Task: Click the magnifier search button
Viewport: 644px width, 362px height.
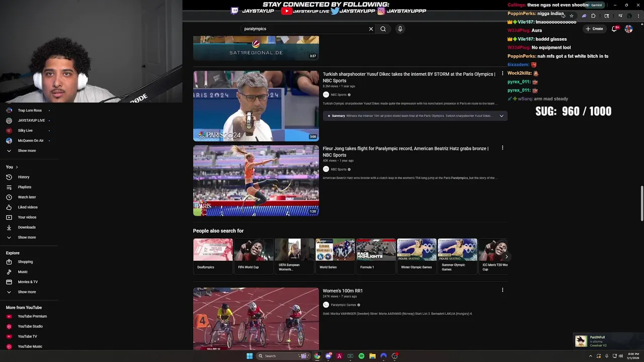Action: [x=383, y=29]
